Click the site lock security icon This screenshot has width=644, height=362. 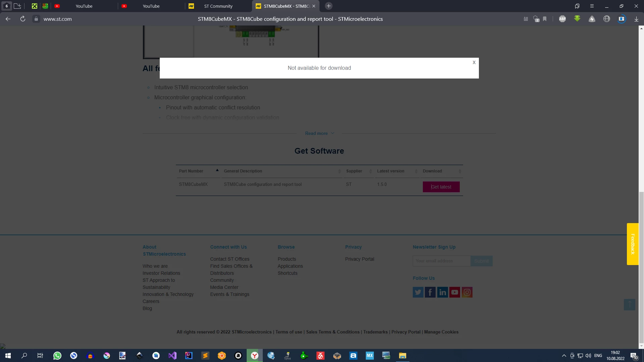pos(36,19)
